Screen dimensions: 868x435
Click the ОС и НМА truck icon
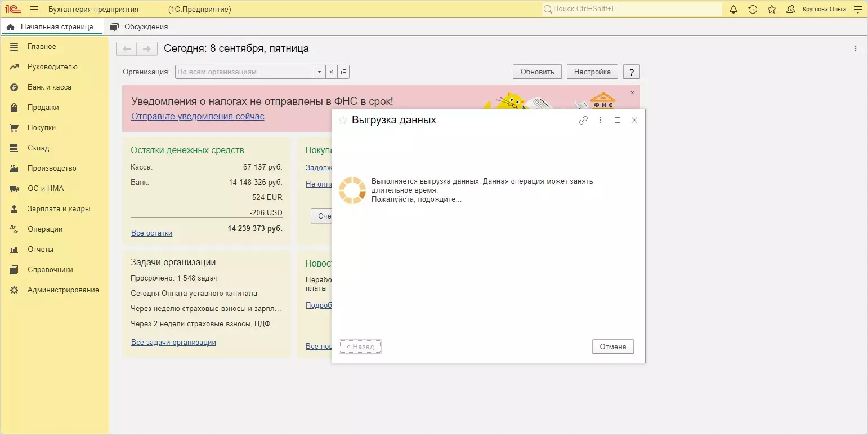point(15,189)
